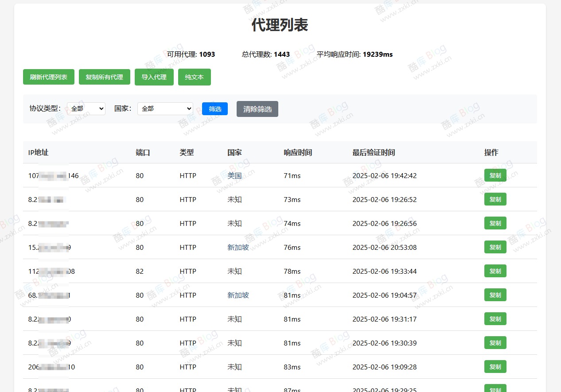
Task: Apply the filter with the 筛选 button
Action: 214,109
